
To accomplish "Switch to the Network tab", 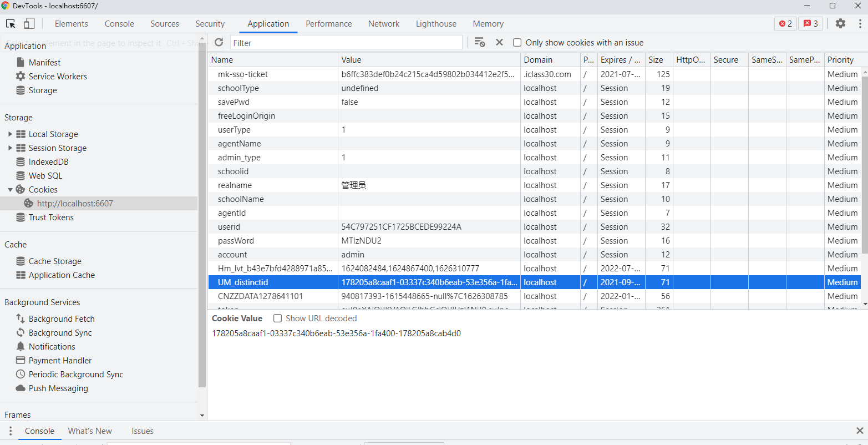I will (x=384, y=24).
